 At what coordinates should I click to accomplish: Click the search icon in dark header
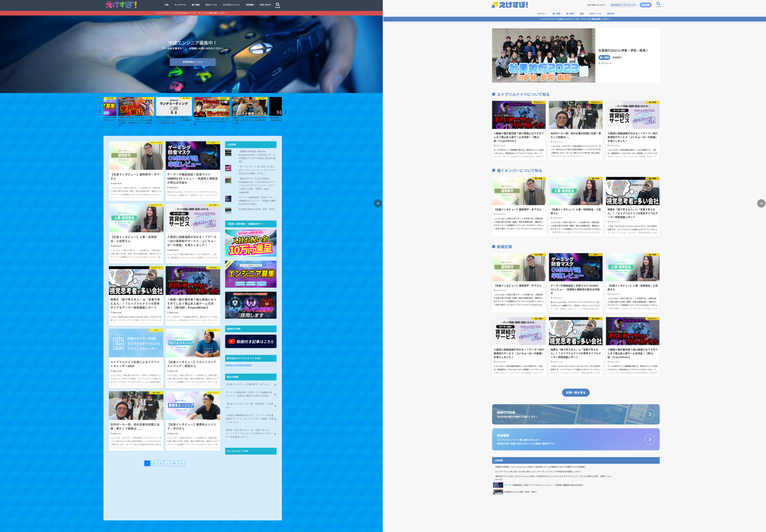277,5
